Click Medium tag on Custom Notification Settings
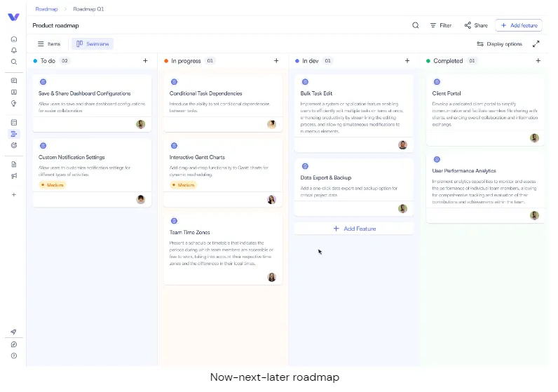 tap(53, 185)
